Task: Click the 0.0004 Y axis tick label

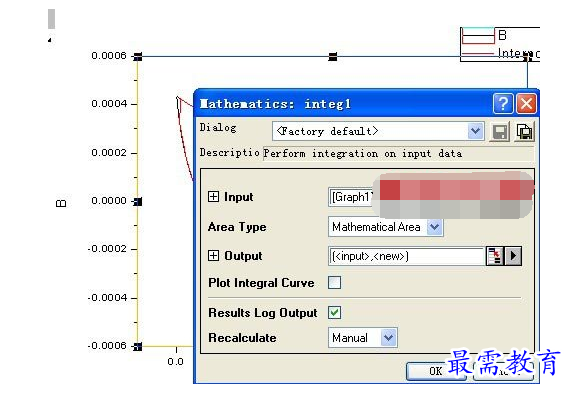Action: 109,104
